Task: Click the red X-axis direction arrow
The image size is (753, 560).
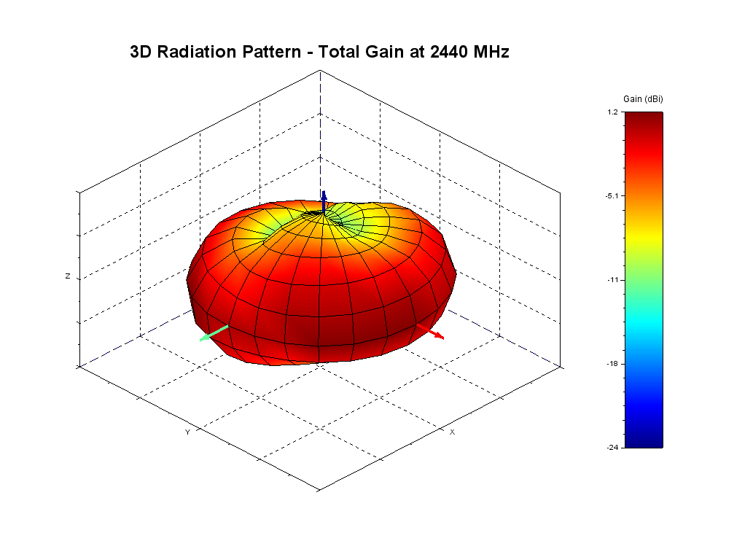Action: (434, 334)
